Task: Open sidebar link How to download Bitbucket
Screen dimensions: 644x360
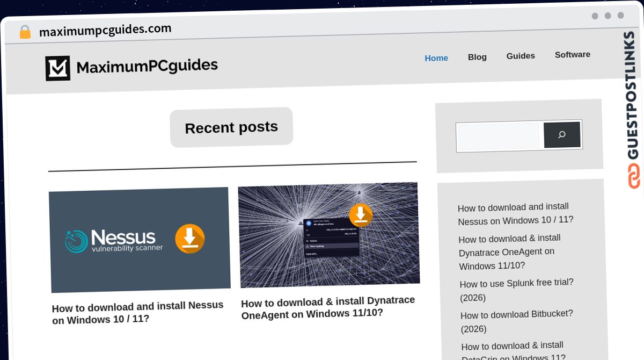Action: [517, 321]
